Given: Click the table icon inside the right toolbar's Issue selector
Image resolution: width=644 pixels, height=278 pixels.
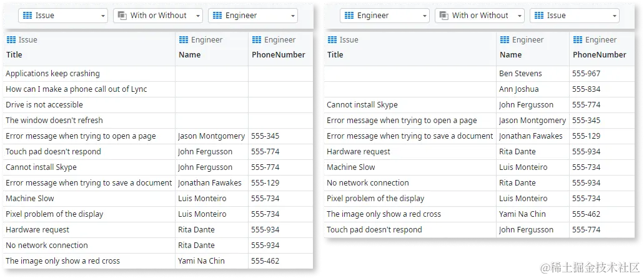Looking at the screenshot, I should point(539,16).
